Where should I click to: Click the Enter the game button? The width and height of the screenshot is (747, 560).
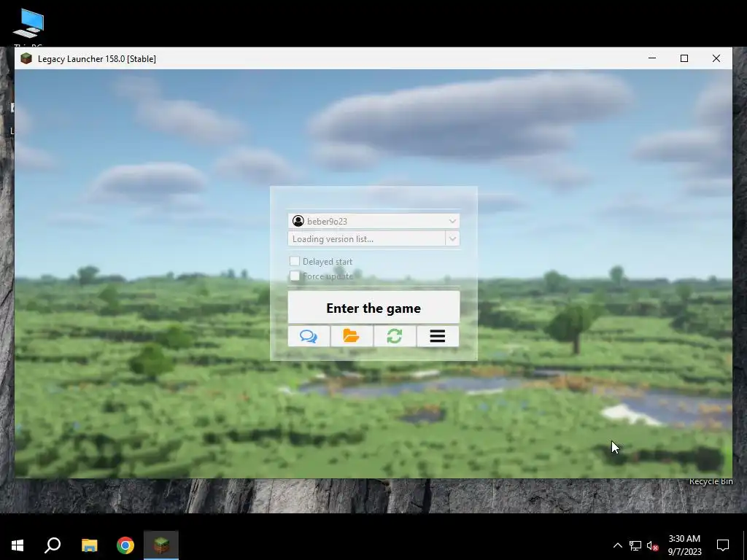coord(373,308)
